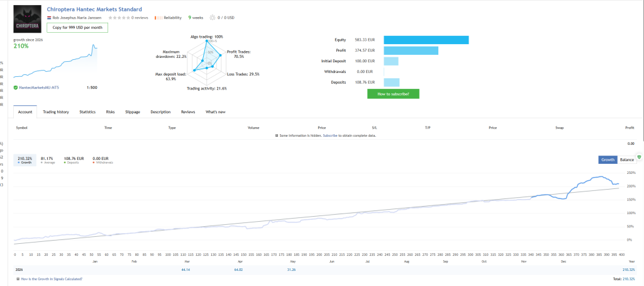Switch chart to Balance view
The image size is (644, 286).
(x=627, y=159)
